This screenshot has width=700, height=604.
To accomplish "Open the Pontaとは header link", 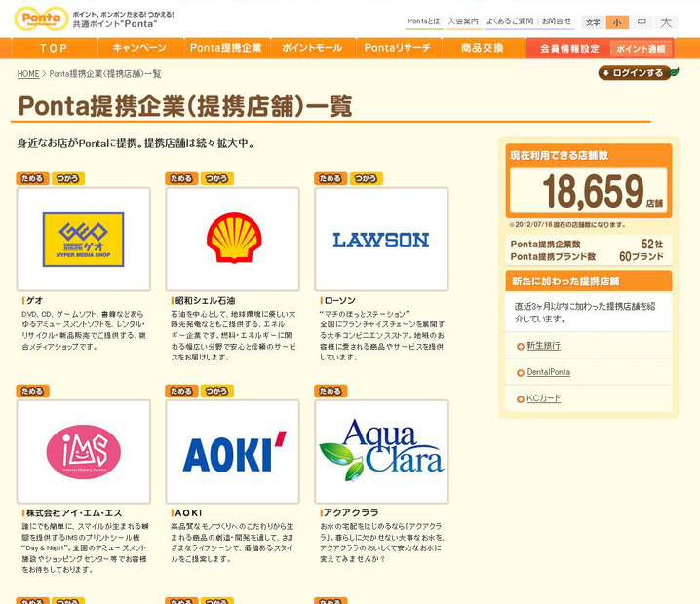I will click(424, 21).
